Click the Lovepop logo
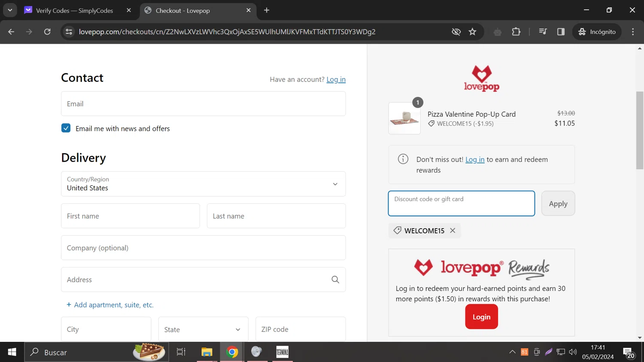This screenshot has width=644, height=362. 481,78
